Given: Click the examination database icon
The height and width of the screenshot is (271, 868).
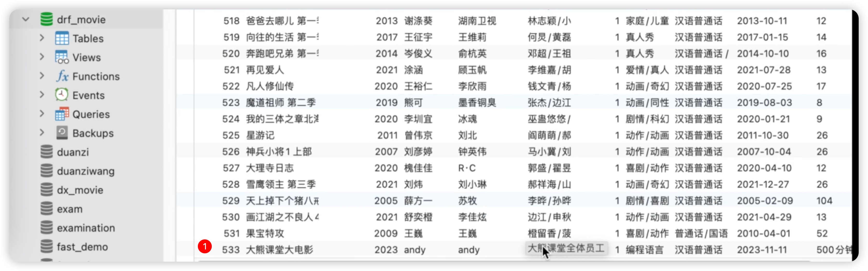Looking at the screenshot, I should click(46, 227).
